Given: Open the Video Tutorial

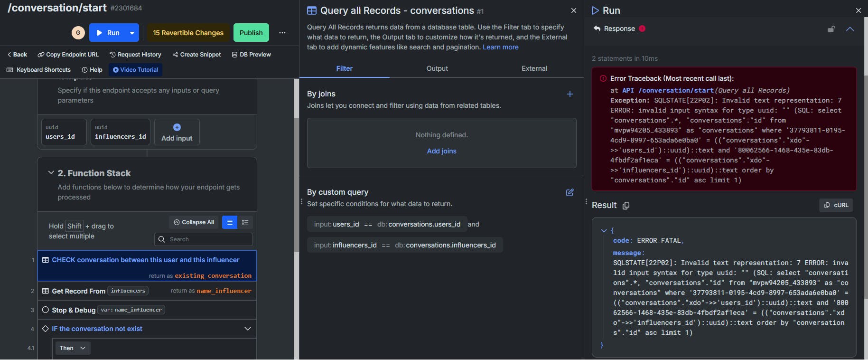Looking at the screenshot, I should tap(135, 70).
